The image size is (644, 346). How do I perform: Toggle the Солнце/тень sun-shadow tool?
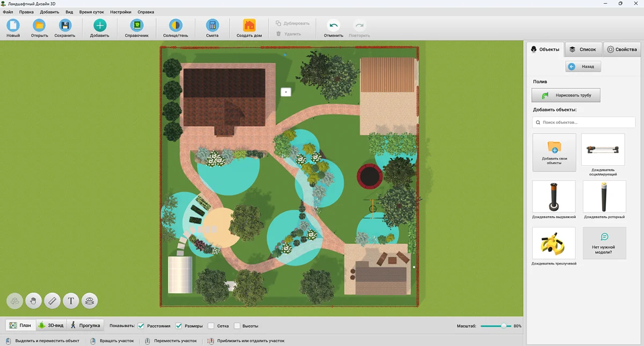click(175, 28)
